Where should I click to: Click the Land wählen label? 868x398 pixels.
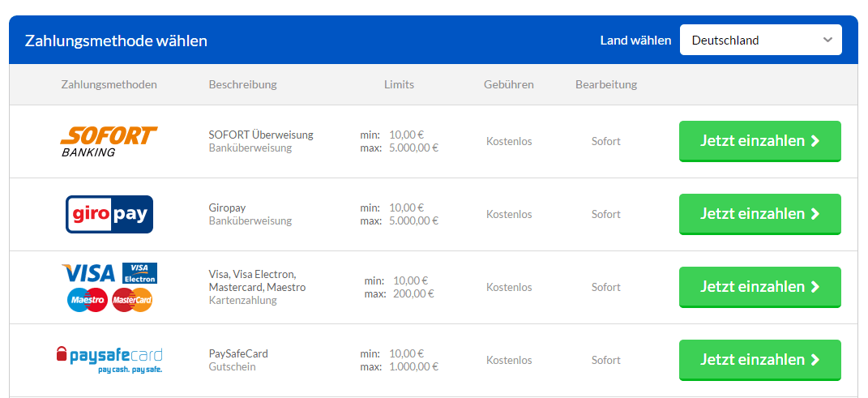pos(635,41)
